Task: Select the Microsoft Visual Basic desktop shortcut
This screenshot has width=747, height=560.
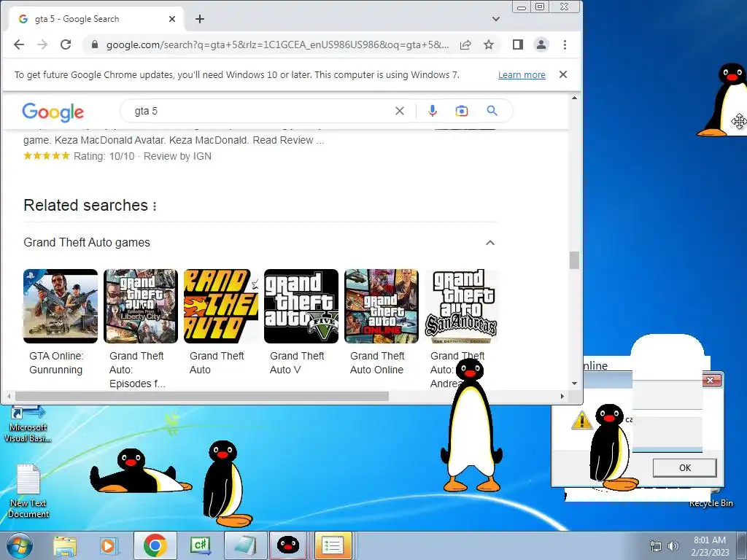Action: pyautogui.click(x=28, y=424)
